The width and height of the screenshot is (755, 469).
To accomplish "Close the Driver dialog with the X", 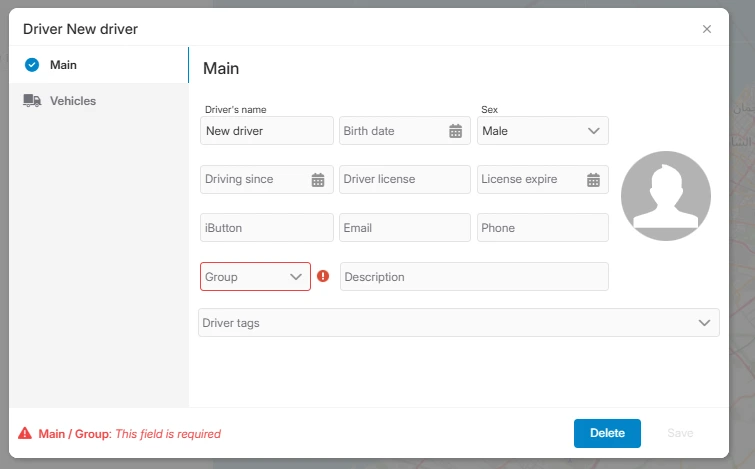I will (x=706, y=29).
